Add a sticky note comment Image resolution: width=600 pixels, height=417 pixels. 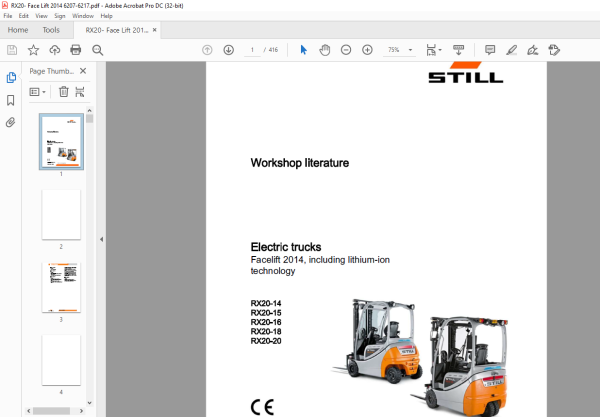click(x=490, y=50)
